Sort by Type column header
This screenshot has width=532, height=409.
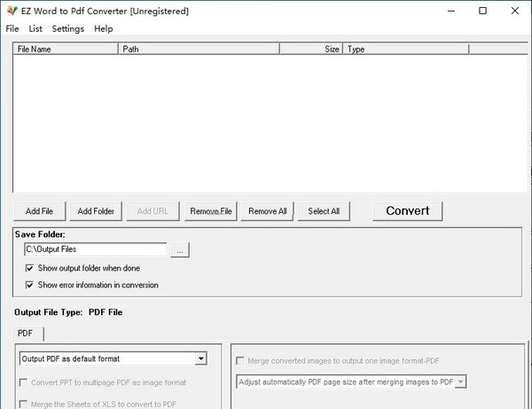(x=406, y=49)
